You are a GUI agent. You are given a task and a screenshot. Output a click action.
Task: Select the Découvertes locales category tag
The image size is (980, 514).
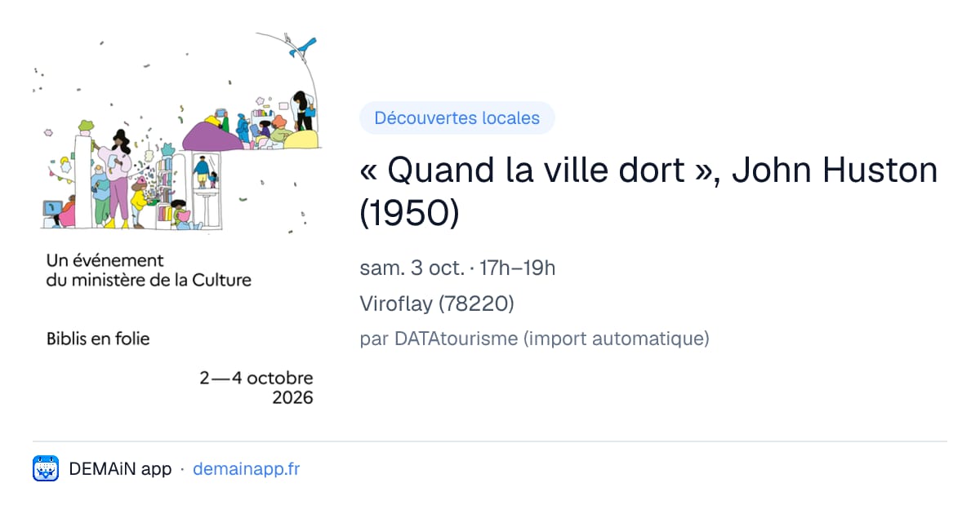click(457, 118)
